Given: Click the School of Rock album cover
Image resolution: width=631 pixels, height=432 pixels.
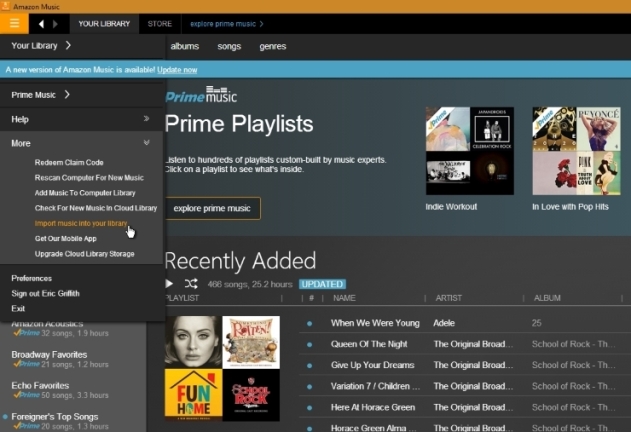Looking at the screenshot, I should (251, 395).
